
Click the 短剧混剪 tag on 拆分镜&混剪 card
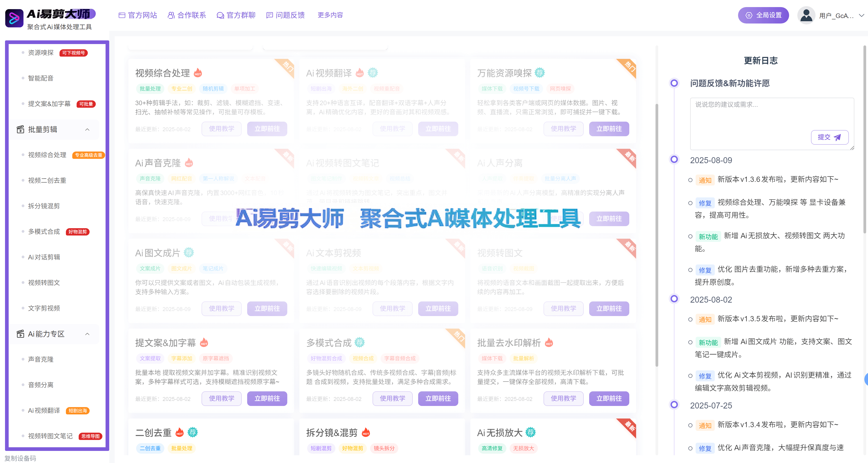(x=321, y=448)
